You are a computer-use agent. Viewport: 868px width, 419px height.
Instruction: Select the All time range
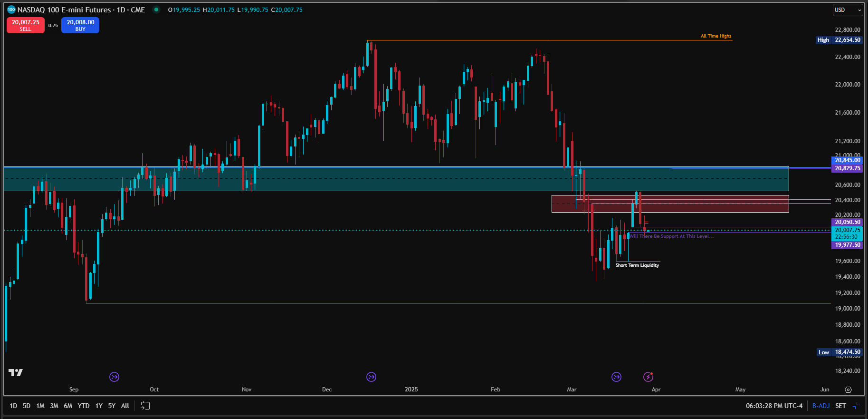point(125,406)
